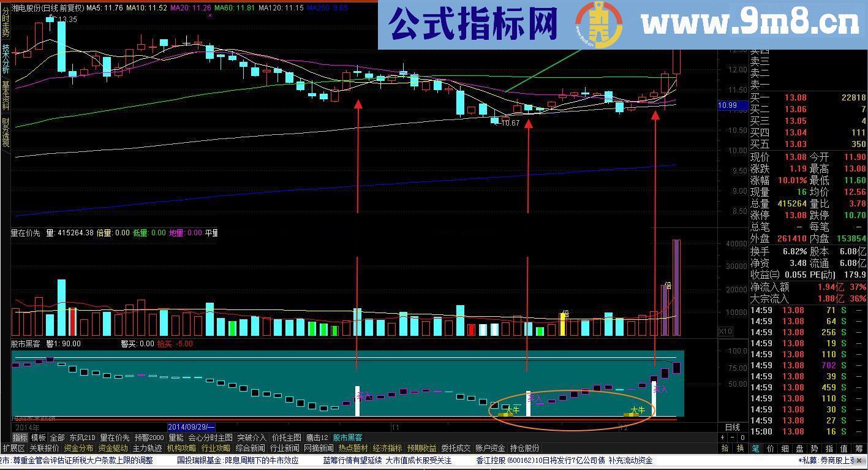Open the 日线 period selector
868x470 pixels.
pos(733,428)
